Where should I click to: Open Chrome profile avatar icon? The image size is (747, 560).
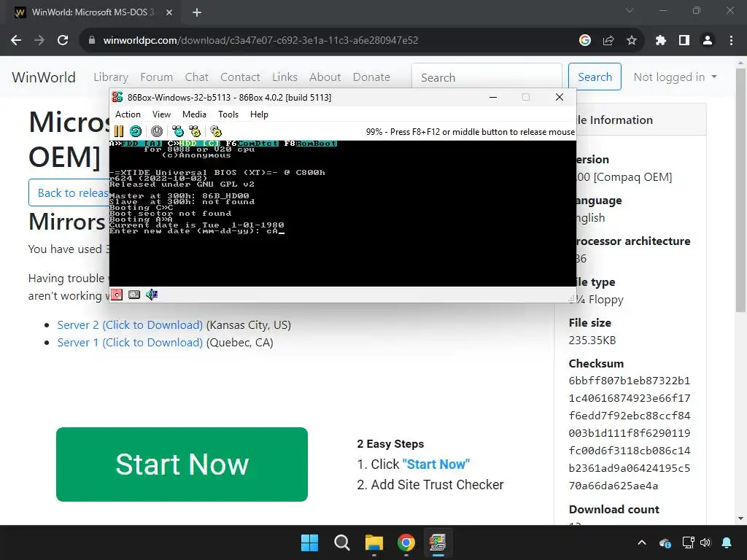pyautogui.click(x=708, y=41)
